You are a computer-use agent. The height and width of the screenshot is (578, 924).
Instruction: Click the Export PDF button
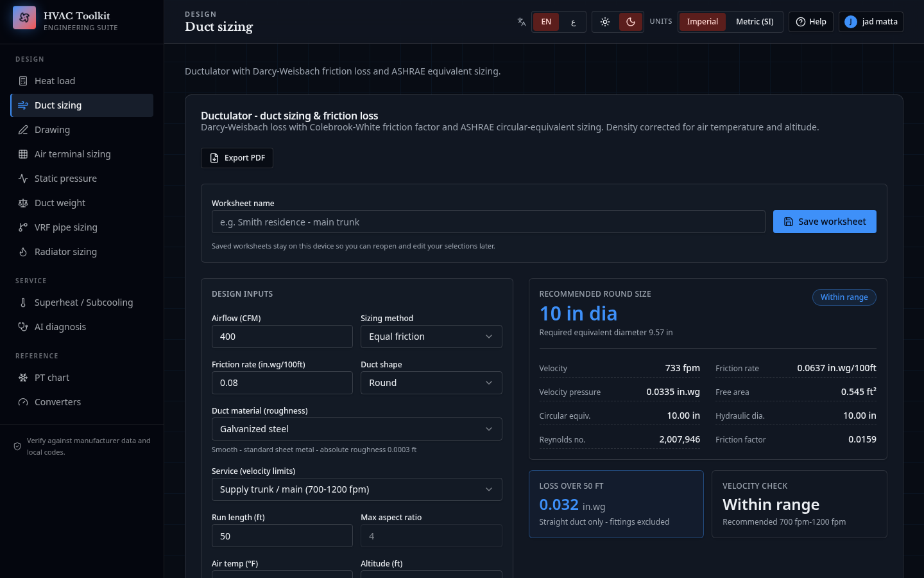click(x=237, y=158)
